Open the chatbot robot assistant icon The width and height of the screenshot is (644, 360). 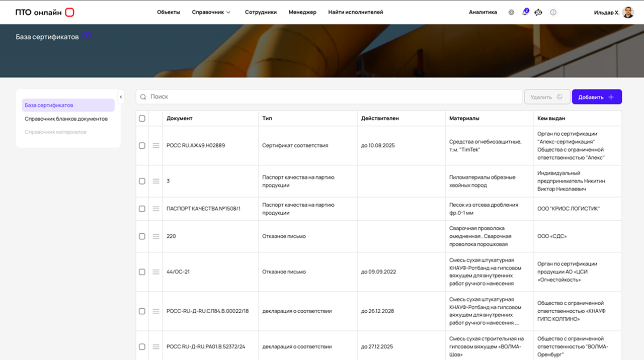click(538, 12)
